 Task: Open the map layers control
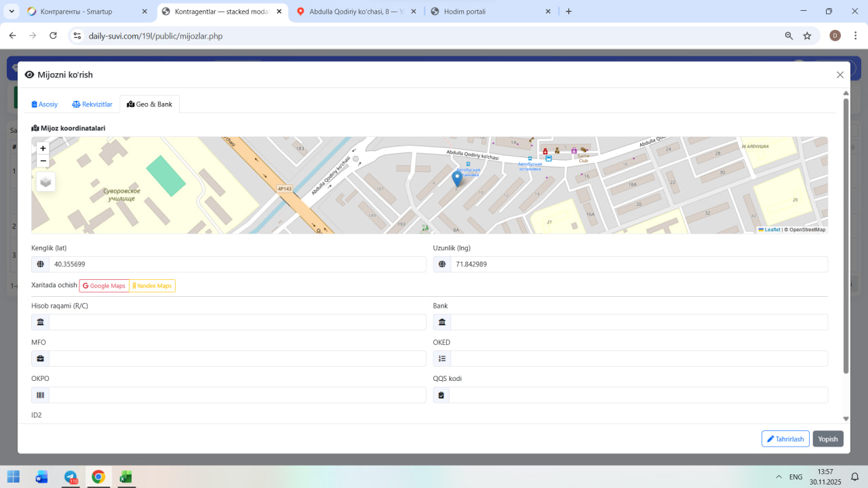(45, 182)
